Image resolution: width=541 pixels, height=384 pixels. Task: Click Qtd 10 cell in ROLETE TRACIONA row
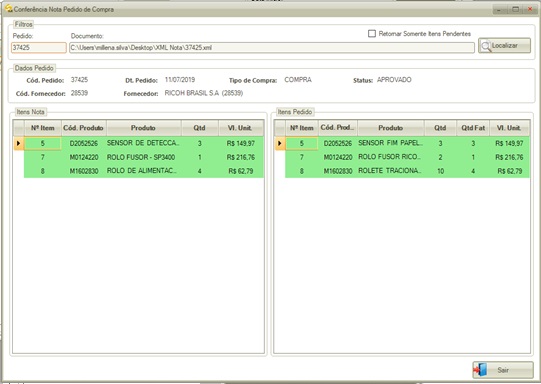(x=440, y=171)
